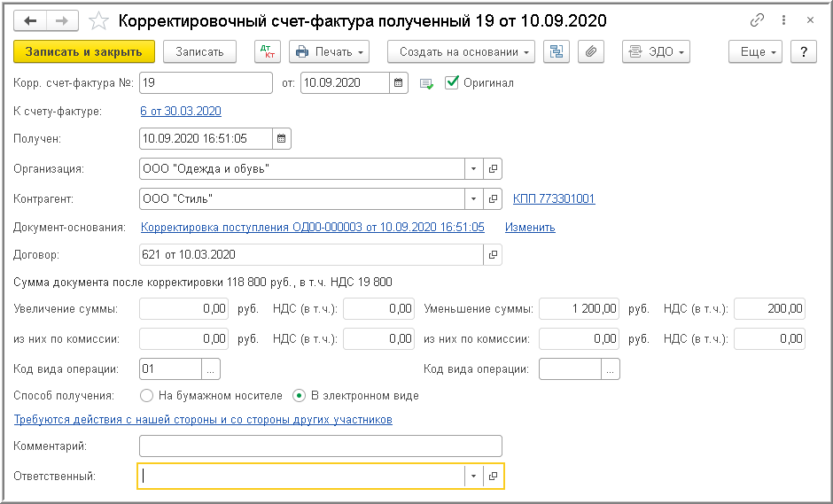
Task: Open document structure hierarchy icon
Action: [557, 52]
